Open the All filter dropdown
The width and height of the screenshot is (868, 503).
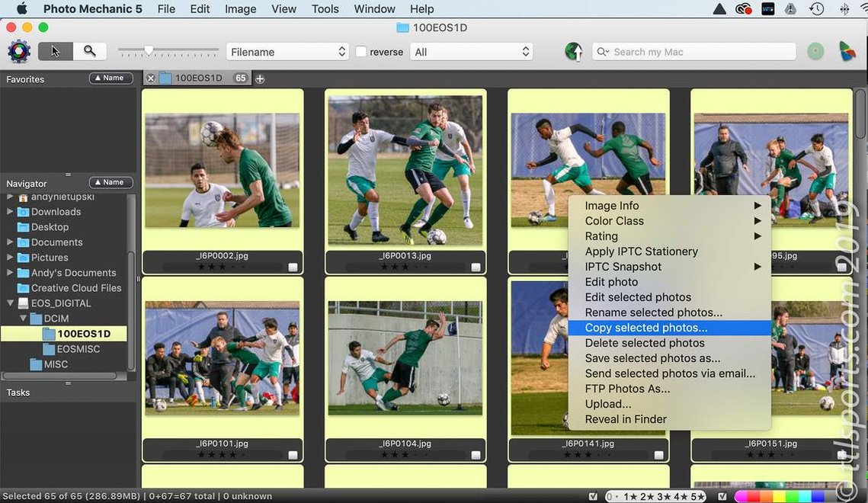(472, 52)
